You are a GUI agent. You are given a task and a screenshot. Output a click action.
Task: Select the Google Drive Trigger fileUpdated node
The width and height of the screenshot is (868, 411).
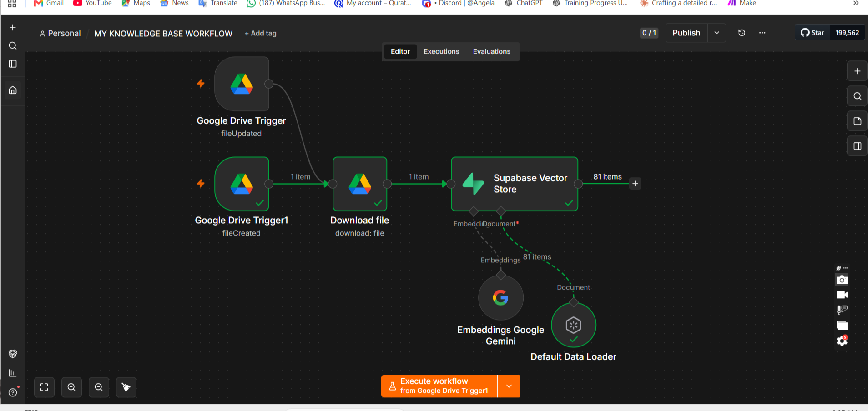pos(242,84)
